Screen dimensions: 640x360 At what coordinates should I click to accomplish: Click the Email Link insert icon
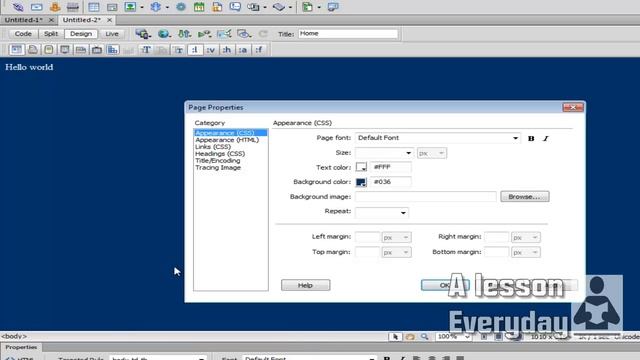click(x=37, y=7)
